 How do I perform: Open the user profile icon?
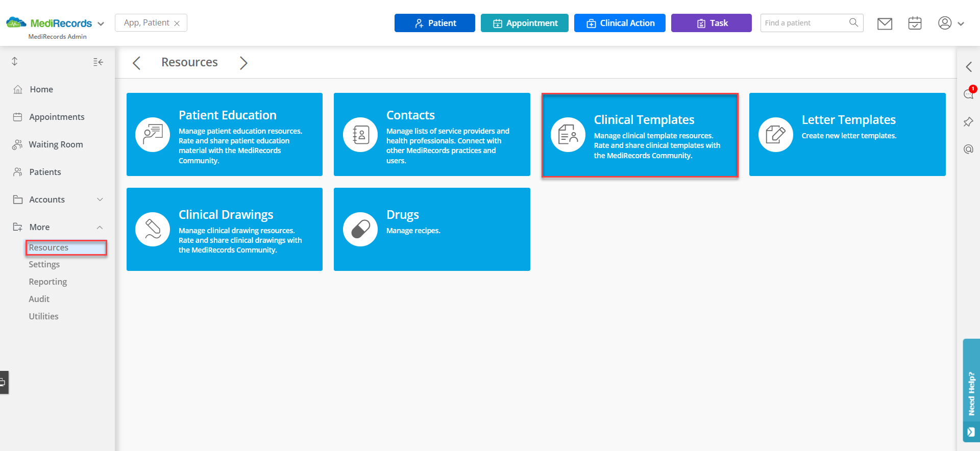pyautogui.click(x=945, y=23)
